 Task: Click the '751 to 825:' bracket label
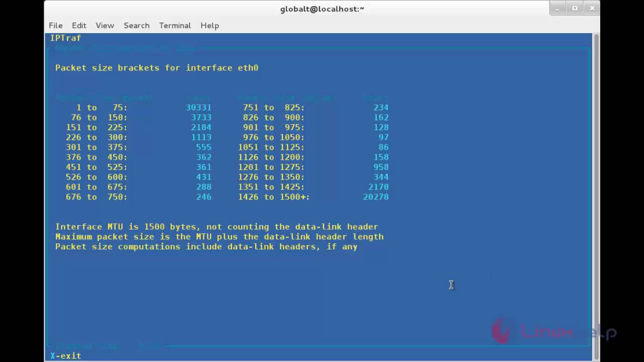(x=274, y=107)
